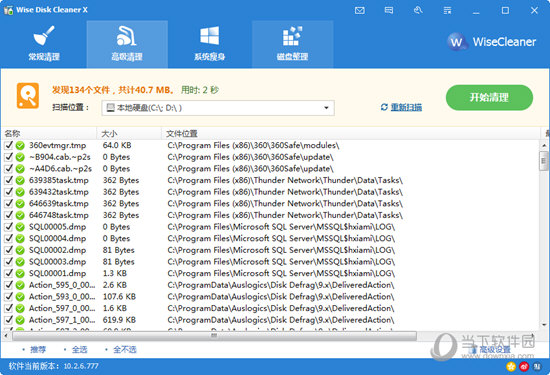Click 推荐 recommended selection link
The height and width of the screenshot is (375, 550).
click(x=38, y=349)
